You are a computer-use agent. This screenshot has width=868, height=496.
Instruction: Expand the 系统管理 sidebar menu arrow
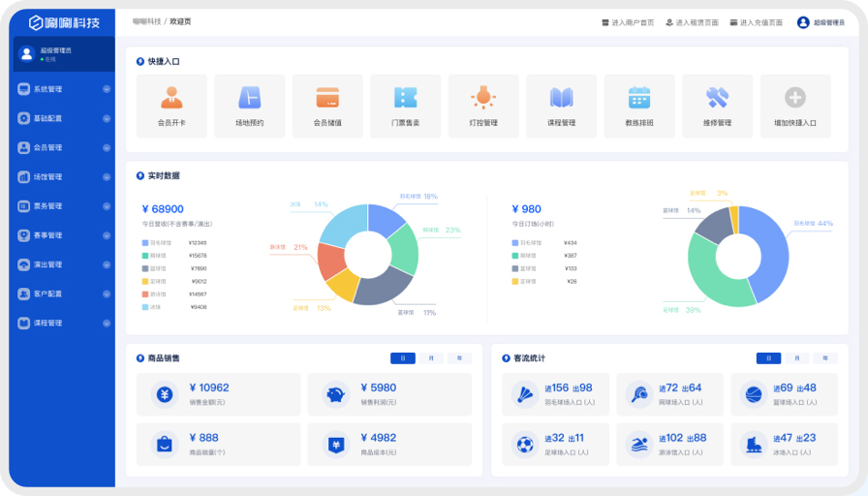[x=107, y=90]
